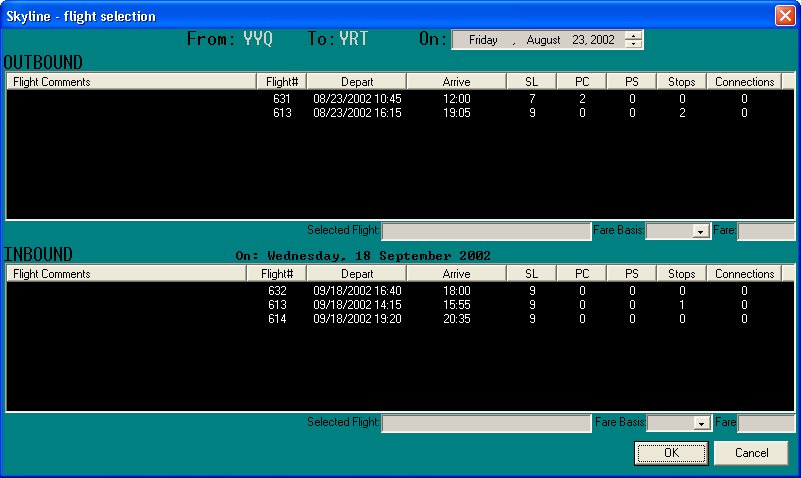Select the month August in the date picker
The height and width of the screenshot is (478, 801).
[543, 40]
